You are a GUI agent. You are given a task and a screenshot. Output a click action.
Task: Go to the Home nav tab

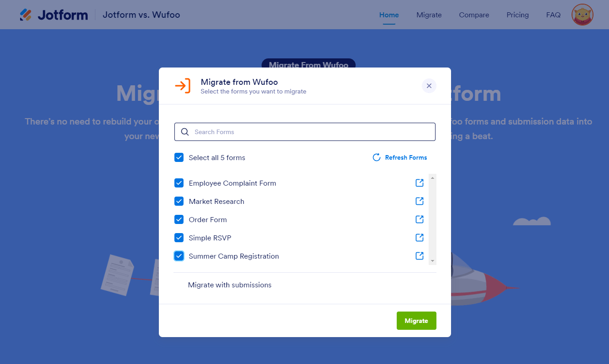tap(389, 15)
